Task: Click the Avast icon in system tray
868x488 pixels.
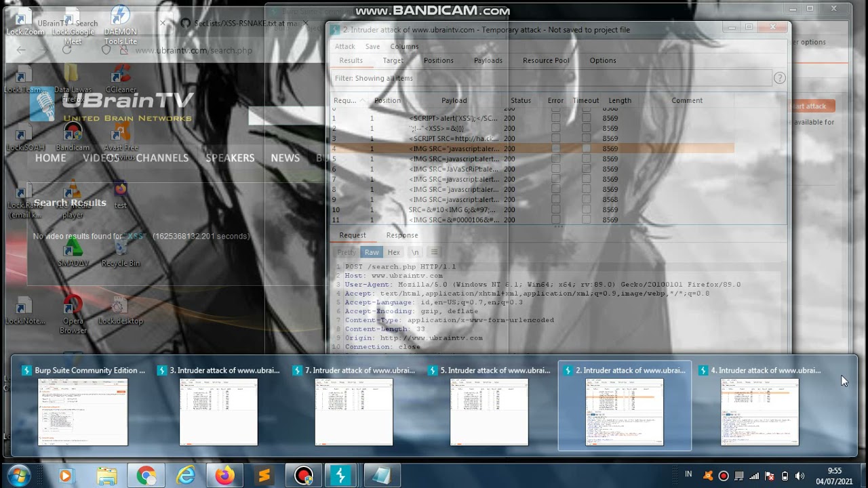Action: (709, 476)
